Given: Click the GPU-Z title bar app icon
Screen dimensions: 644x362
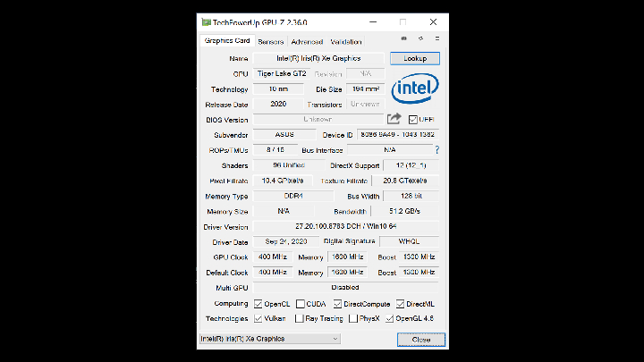Looking at the screenshot, I should click(x=206, y=22).
